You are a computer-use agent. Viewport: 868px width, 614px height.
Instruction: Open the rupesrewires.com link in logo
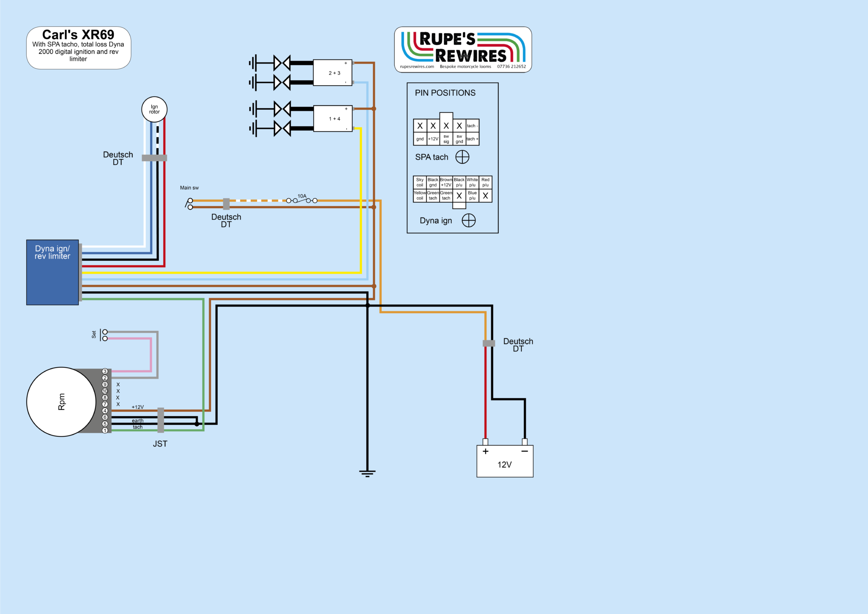tap(417, 67)
